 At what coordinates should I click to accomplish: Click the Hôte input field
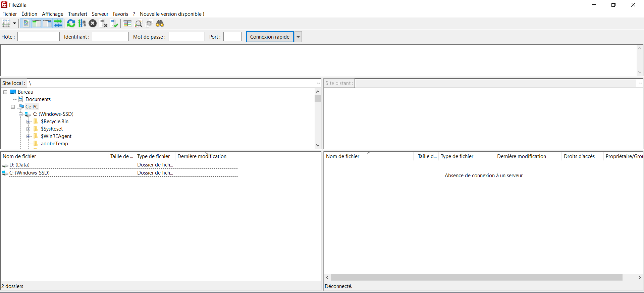pos(39,37)
